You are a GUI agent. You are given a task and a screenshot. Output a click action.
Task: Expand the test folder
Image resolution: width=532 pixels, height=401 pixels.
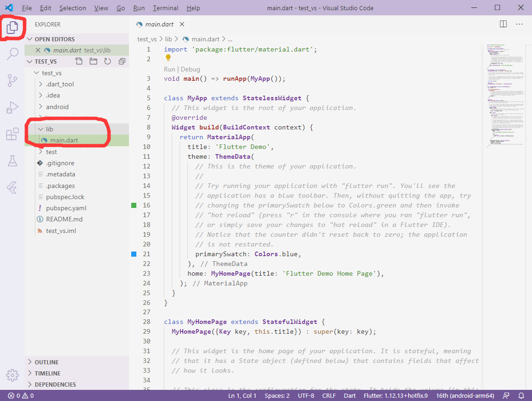[x=41, y=152]
